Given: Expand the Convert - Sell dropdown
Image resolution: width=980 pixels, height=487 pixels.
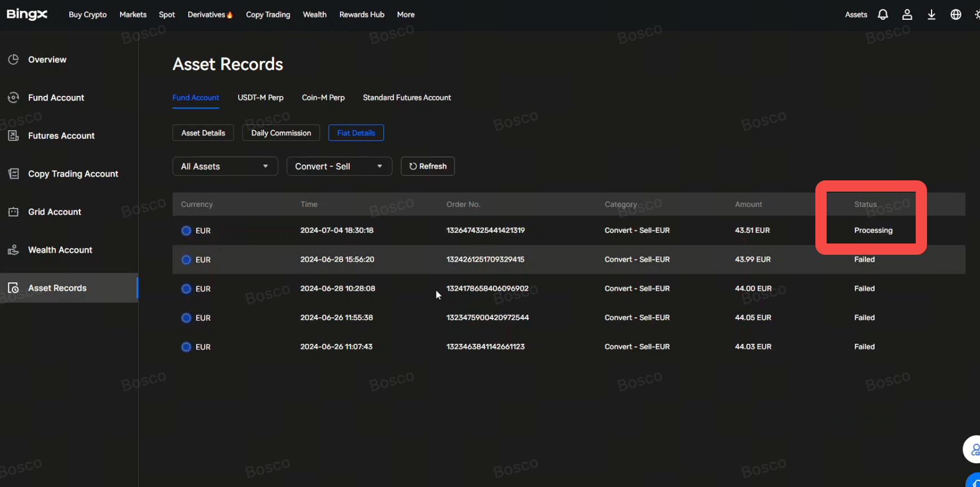Looking at the screenshot, I should [339, 166].
